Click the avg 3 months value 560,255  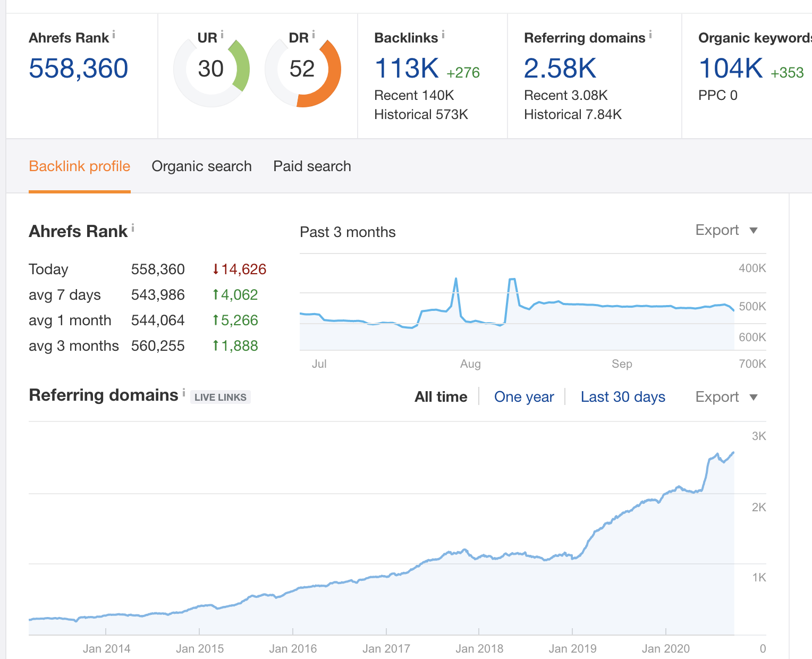click(158, 346)
